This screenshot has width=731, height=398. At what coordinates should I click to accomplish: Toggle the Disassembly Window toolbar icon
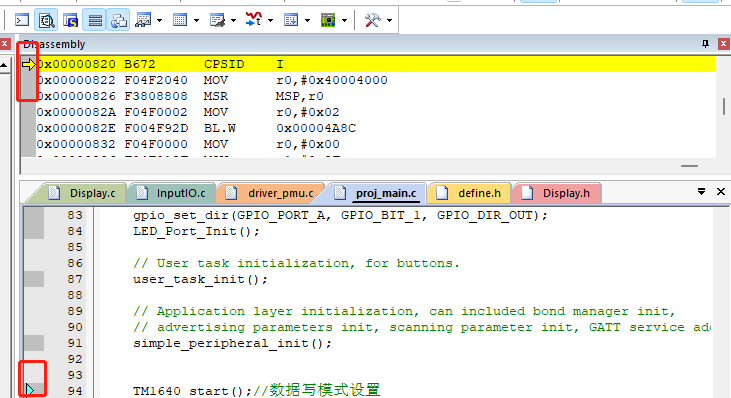(46, 20)
